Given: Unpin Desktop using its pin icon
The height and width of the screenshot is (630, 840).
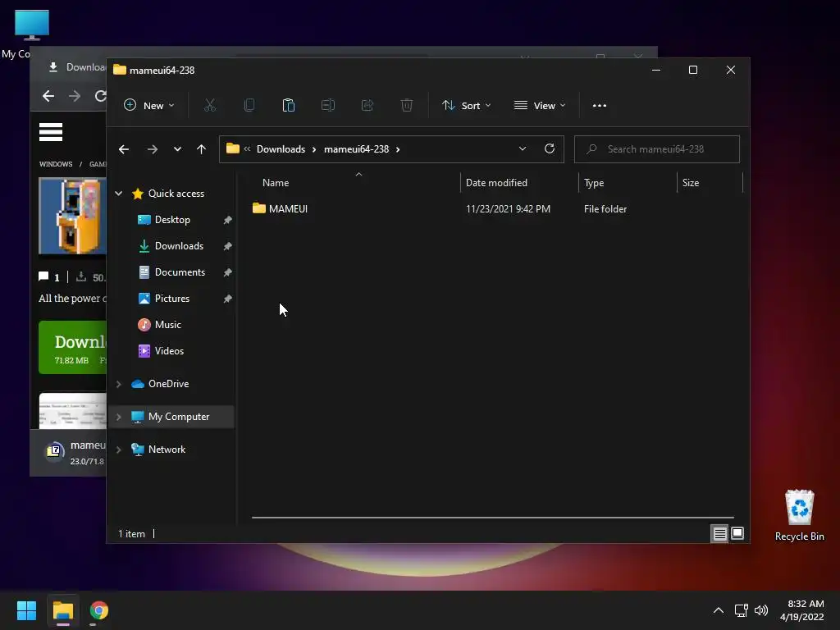Looking at the screenshot, I should point(228,220).
